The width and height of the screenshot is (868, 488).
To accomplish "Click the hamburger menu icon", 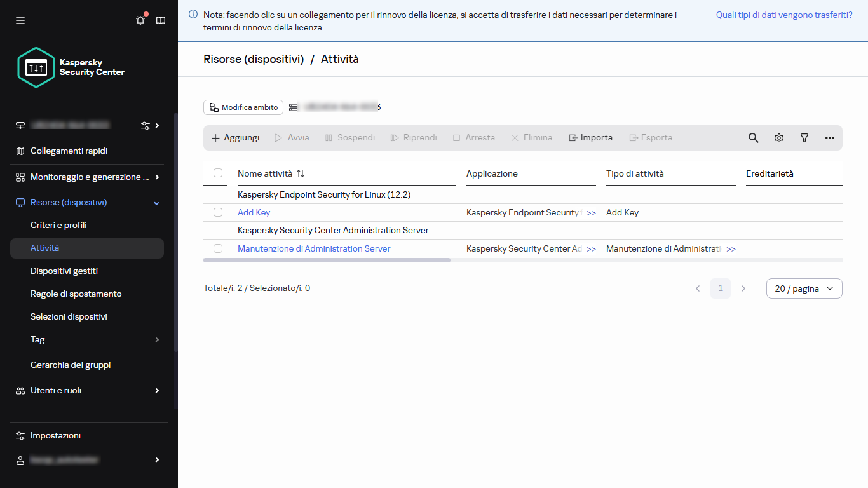I will pyautogui.click(x=20, y=20).
